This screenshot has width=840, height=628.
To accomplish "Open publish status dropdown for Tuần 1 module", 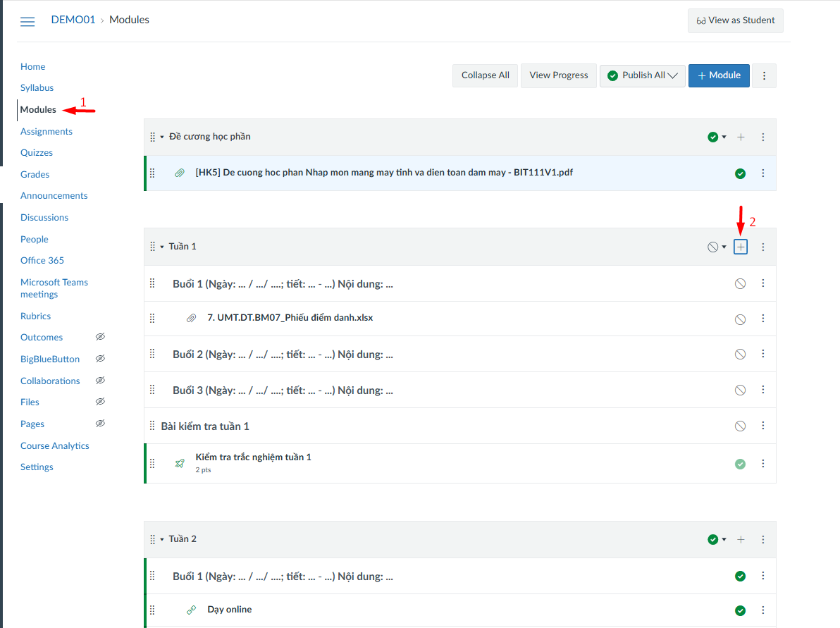I will pos(717,247).
